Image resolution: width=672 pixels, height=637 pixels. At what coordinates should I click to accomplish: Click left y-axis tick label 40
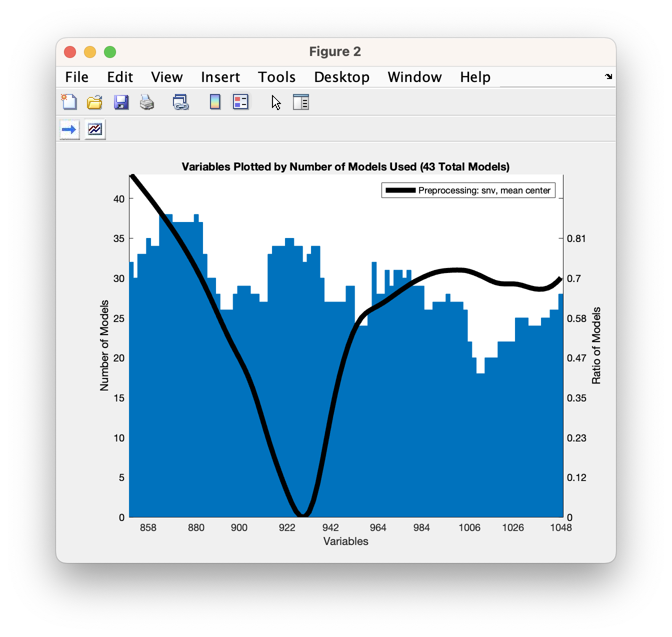(x=119, y=199)
